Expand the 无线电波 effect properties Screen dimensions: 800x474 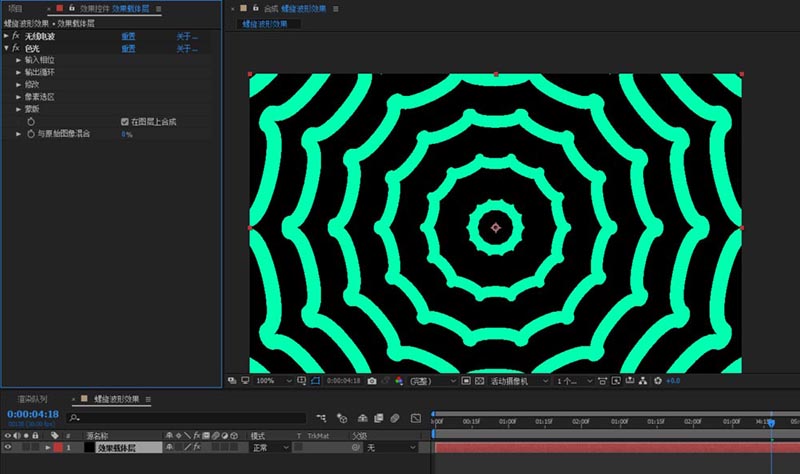pyautogui.click(x=6, y=36)
